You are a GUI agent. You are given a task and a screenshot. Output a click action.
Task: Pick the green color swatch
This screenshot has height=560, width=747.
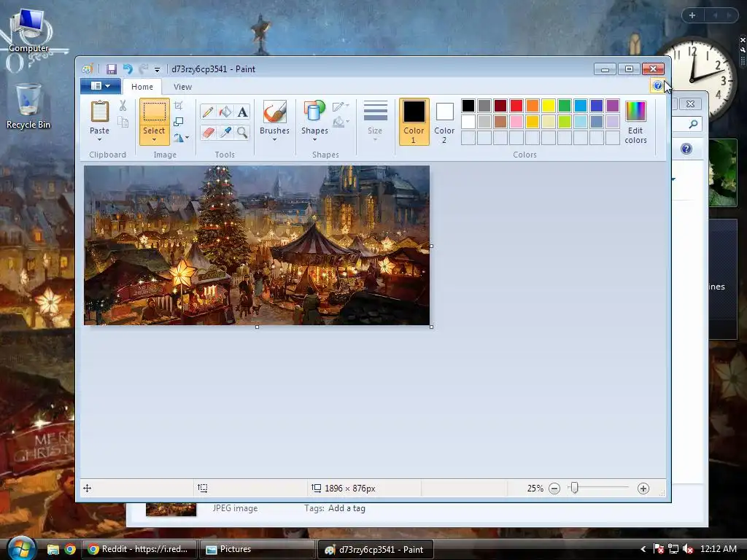click(565, 105)
